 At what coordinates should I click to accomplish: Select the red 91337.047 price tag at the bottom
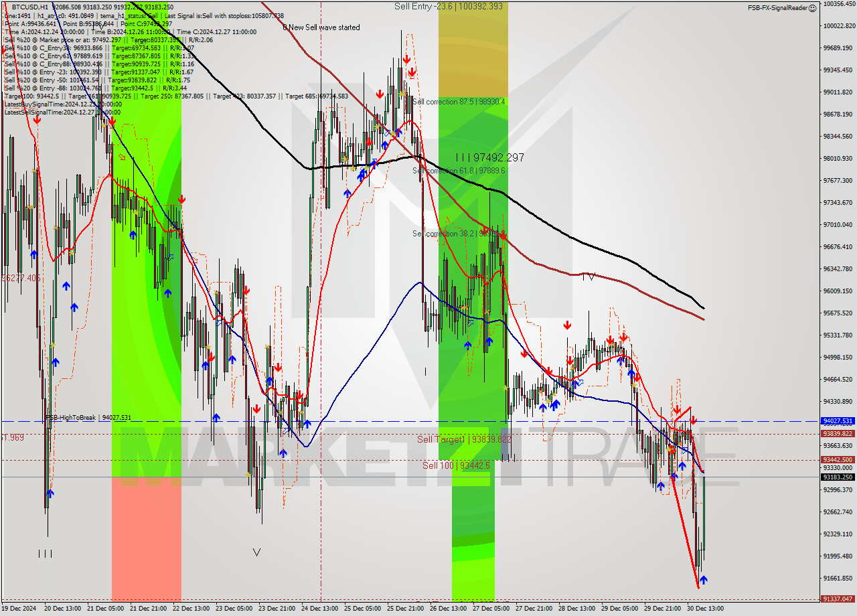(837, 599)
